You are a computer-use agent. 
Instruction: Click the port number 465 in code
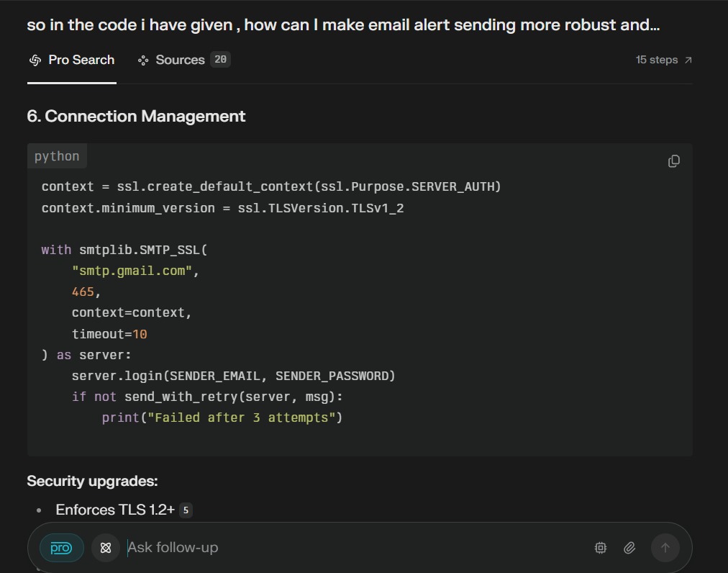[83, 292]
